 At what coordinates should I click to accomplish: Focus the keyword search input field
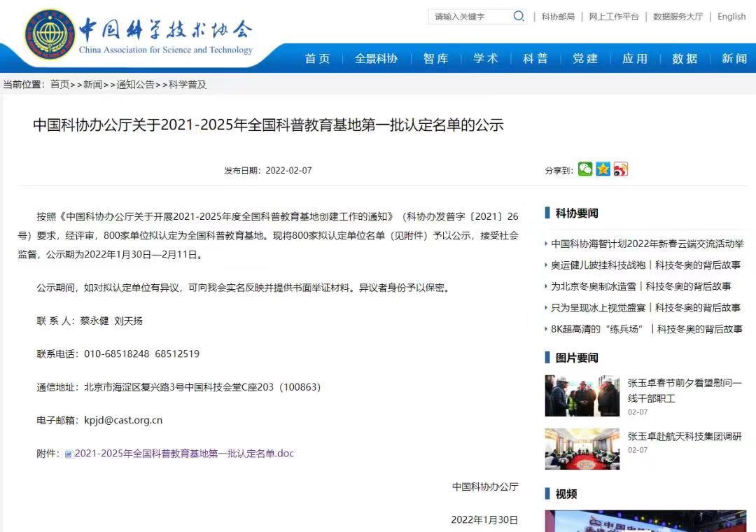click(x=470, y=16)
